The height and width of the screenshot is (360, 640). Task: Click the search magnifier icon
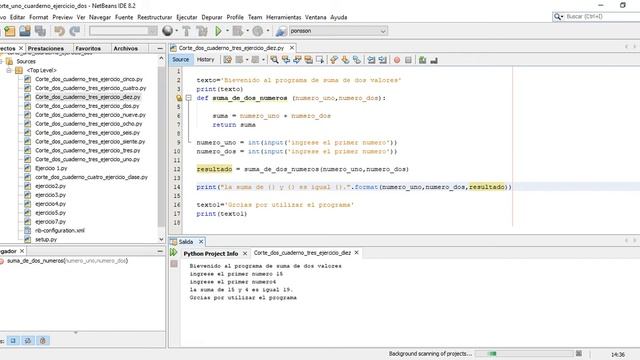coord(558,16)
